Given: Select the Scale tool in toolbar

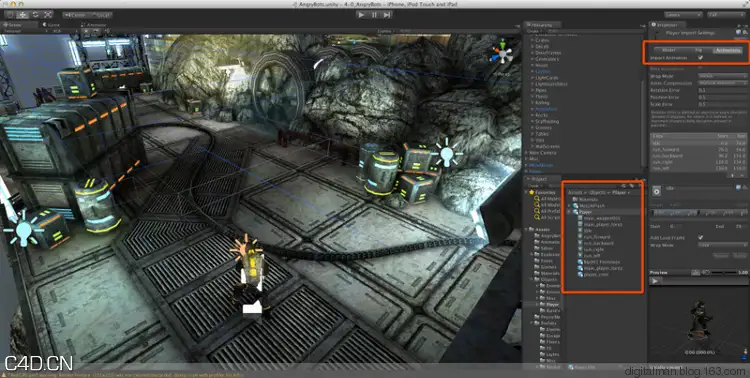Looking at the screenshot, I should coord(48,15).
